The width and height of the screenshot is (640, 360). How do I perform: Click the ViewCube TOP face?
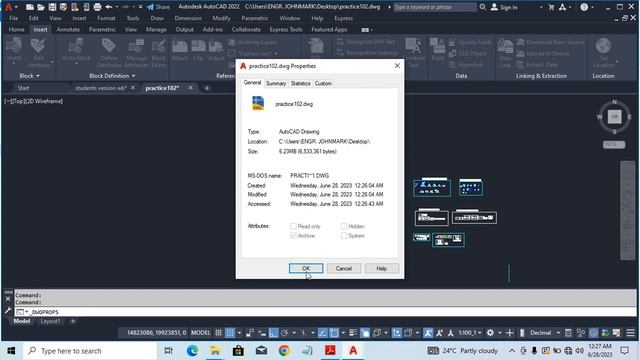(x=614, y=117)
